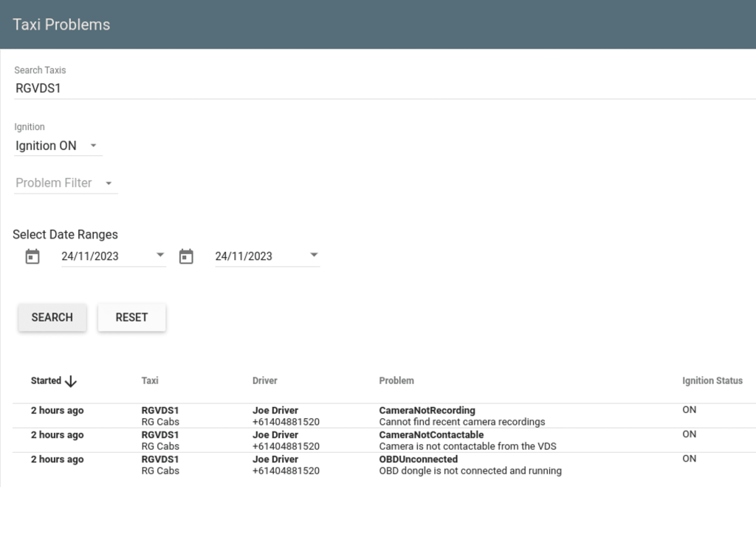Click 'OBD dongle is not connected and running'
This screenshot has width=756, height=557.
(x=470, y=471)
